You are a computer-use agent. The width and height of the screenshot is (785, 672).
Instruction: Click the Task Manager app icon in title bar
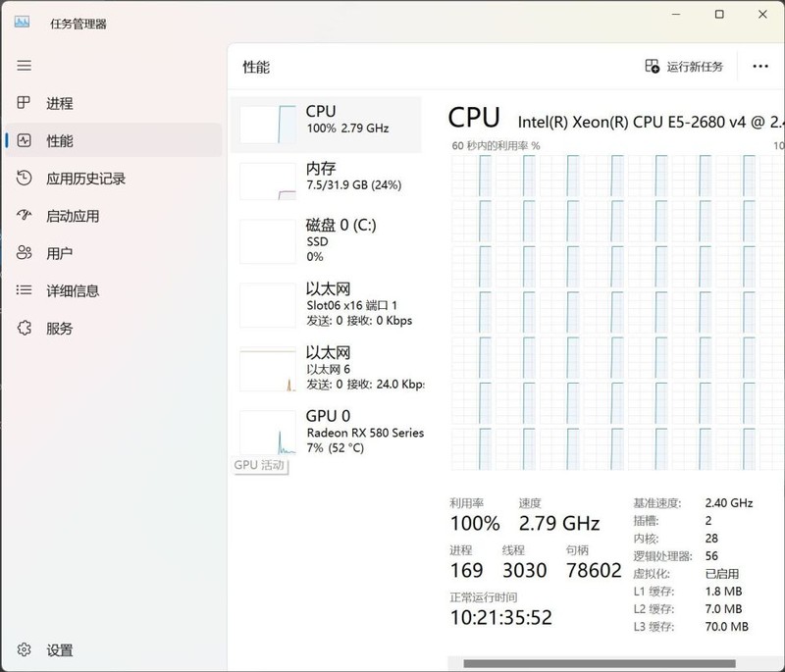tap(22, 22)
